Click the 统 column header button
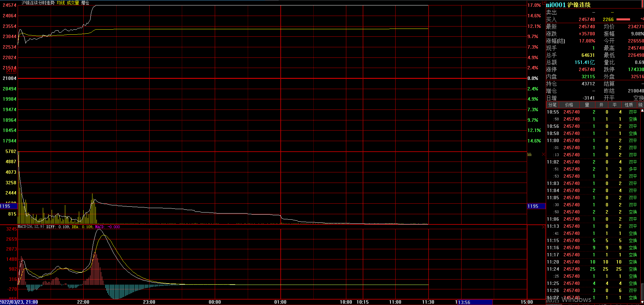The width and height of the screenshot is (644, 305). [640, 105]
